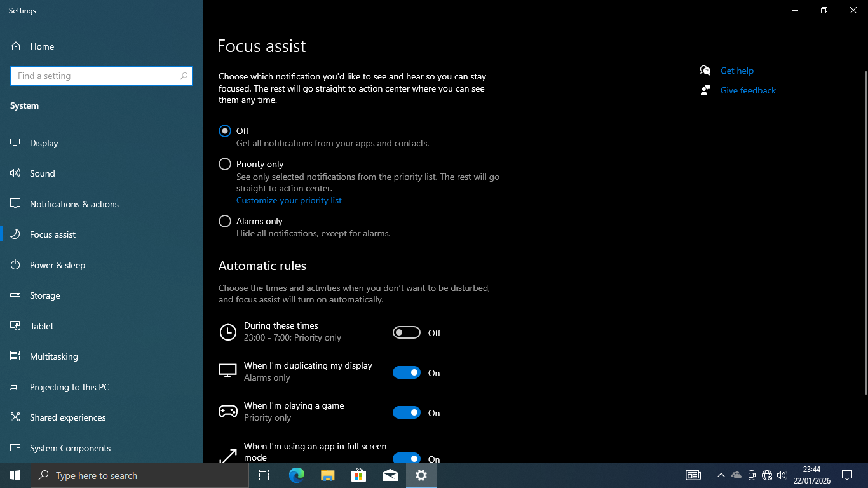Open Microsoft Edge from the taskbar
The width and height of the screenshot is (868, 488).
coord(297,475)
